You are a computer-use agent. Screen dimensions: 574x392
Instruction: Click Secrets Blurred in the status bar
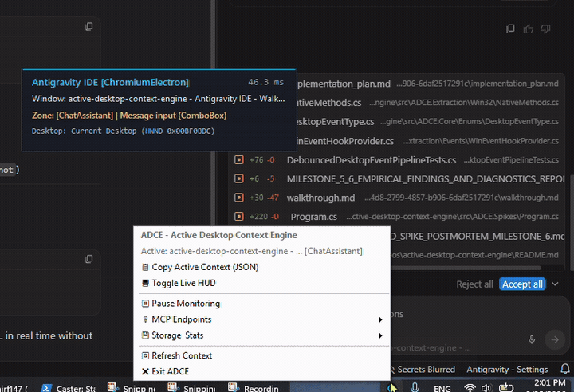(x=426, y=370)
